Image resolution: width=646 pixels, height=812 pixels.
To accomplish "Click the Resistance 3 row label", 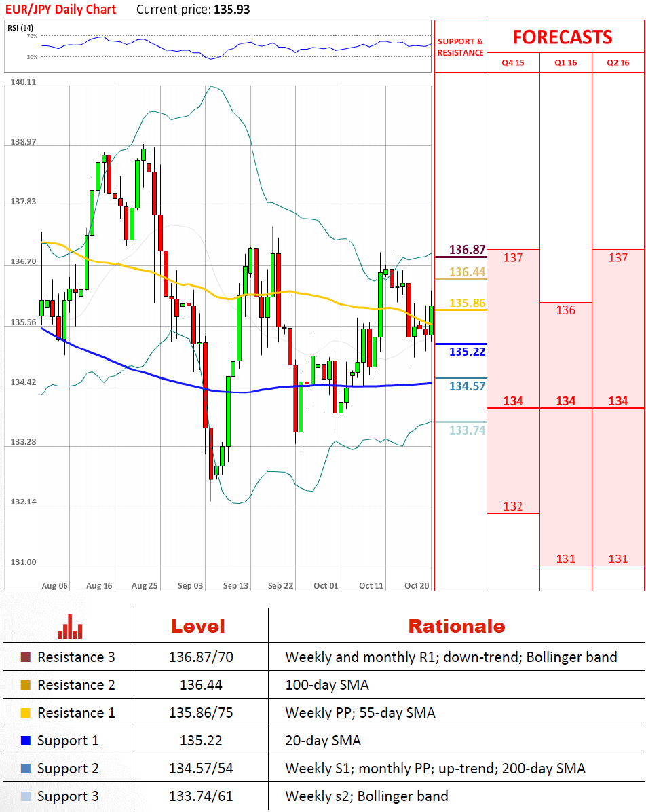I will (x=76, y=657).
